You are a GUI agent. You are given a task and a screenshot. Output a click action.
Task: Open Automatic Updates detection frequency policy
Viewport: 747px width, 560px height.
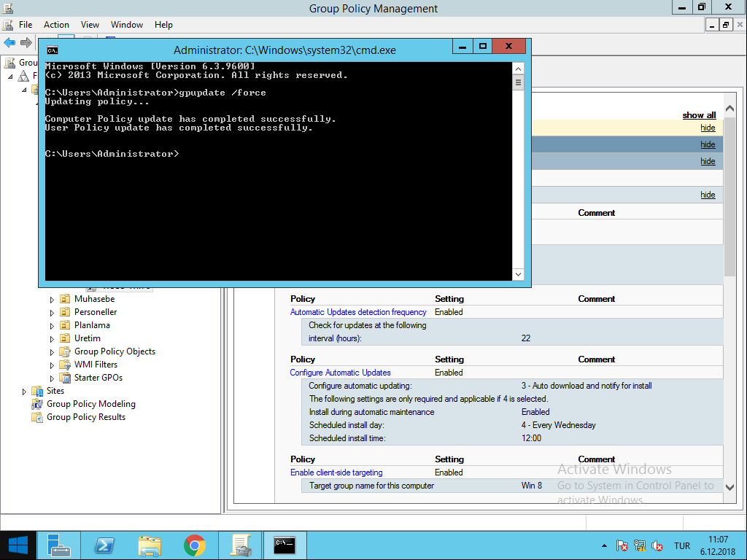358,312
